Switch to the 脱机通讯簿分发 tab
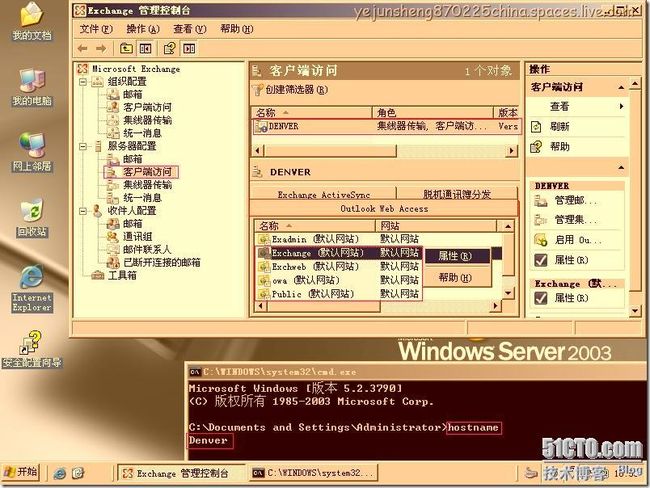This screenshot has height=488, width=650. click(457, 194)
